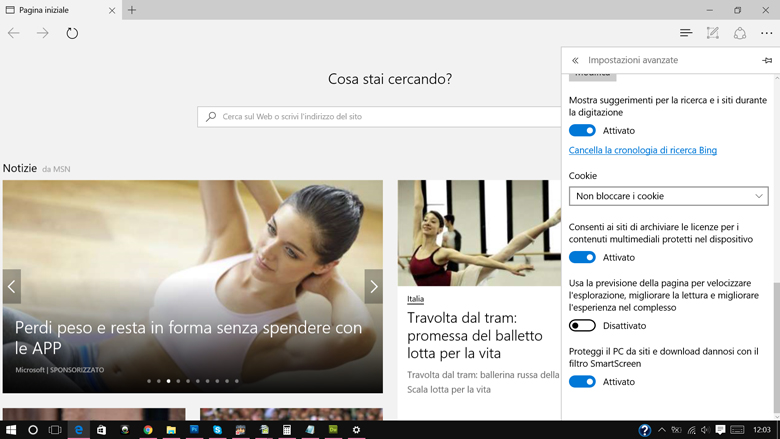780x439 pixels.
Task: Open 'Travolta dal tram' article headline
Action: tap(475, 336)
